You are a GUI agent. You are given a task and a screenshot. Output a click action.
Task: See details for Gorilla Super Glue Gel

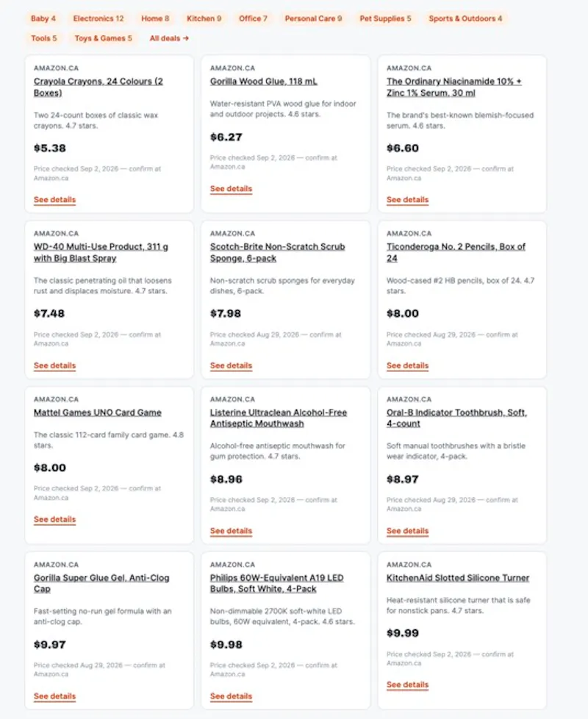54,696
